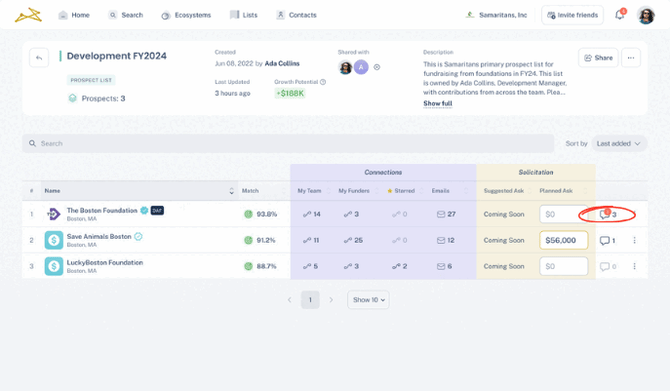
Task: Focus the prospect Search field
Action: [288, 144]
